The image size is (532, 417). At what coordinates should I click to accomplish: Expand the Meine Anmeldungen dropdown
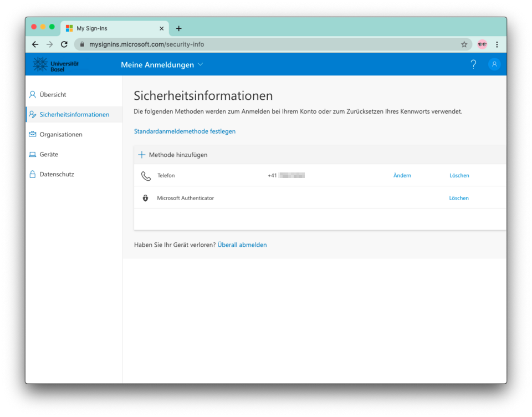[x=162, y=65]
